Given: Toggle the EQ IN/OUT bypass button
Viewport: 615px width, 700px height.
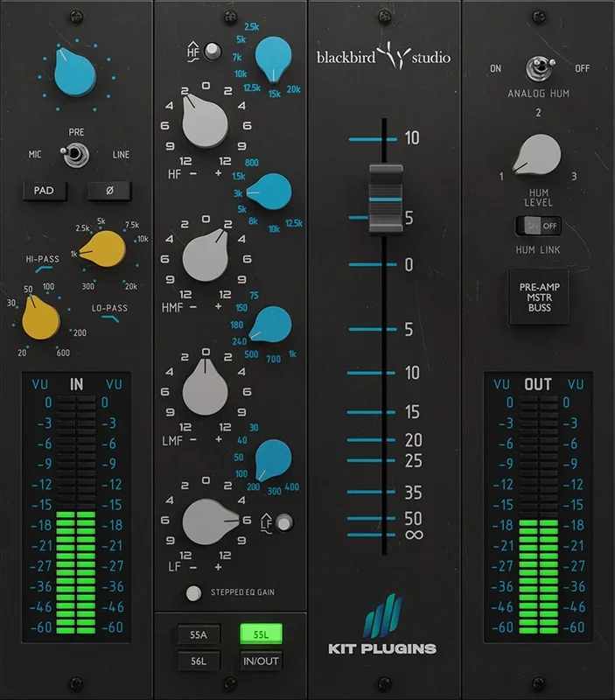Looking at the screenshot, I should pyautogui.click(x=261, y=661).
